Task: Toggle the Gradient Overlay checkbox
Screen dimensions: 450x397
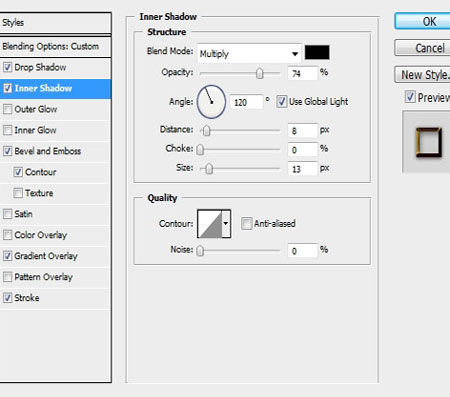Action: click(7, 256)
